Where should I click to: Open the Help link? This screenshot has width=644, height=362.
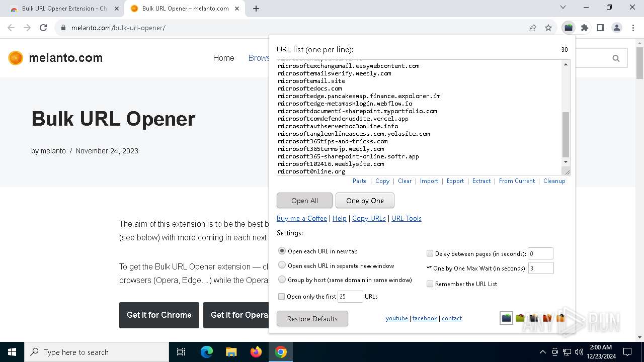click(x=340, y=218)
